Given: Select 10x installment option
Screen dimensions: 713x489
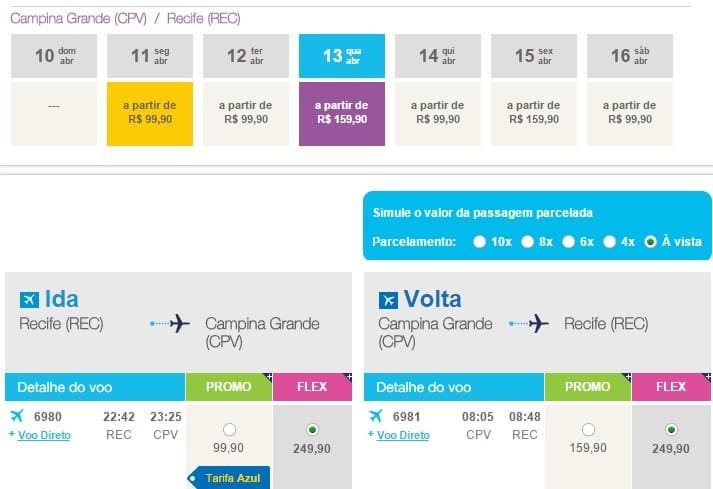Looking at the screenshot, I should click(479, 242).
